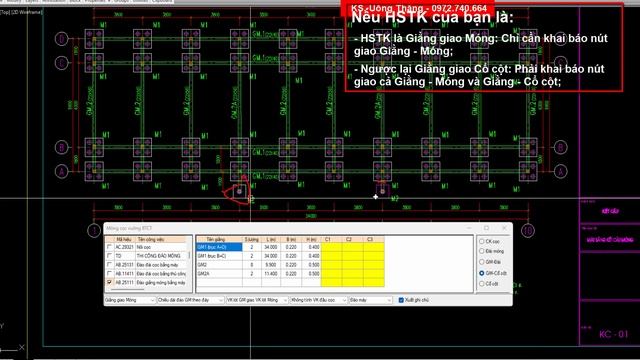
Task: Click grid axis bubble 10 at bottom
Action: coord(528,231)
